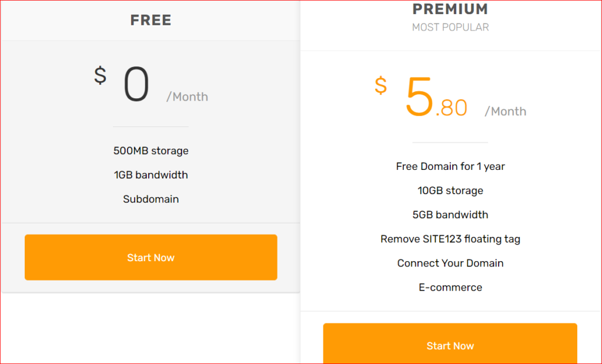
Task: Click the 5GB bandwidth feature text
Action: click(x=450, y=215)
